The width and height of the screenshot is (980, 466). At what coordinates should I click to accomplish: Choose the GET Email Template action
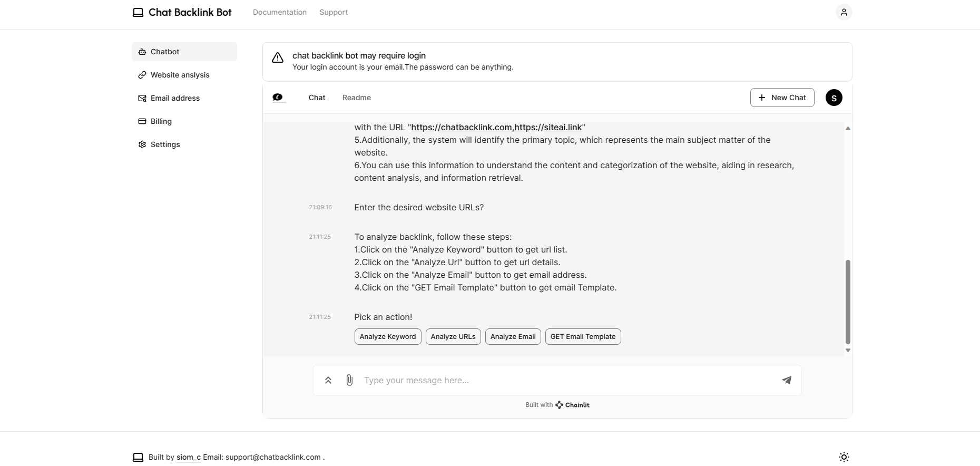pos(583,337)
